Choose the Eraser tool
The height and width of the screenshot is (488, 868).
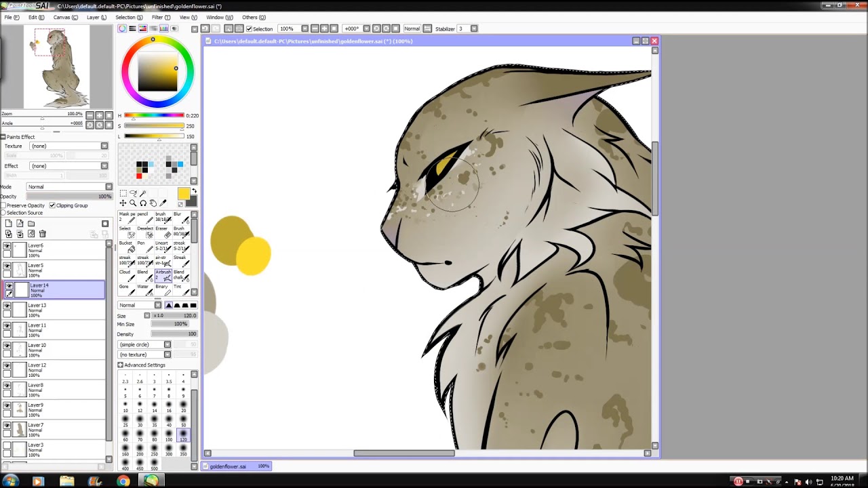click(162, 232)
